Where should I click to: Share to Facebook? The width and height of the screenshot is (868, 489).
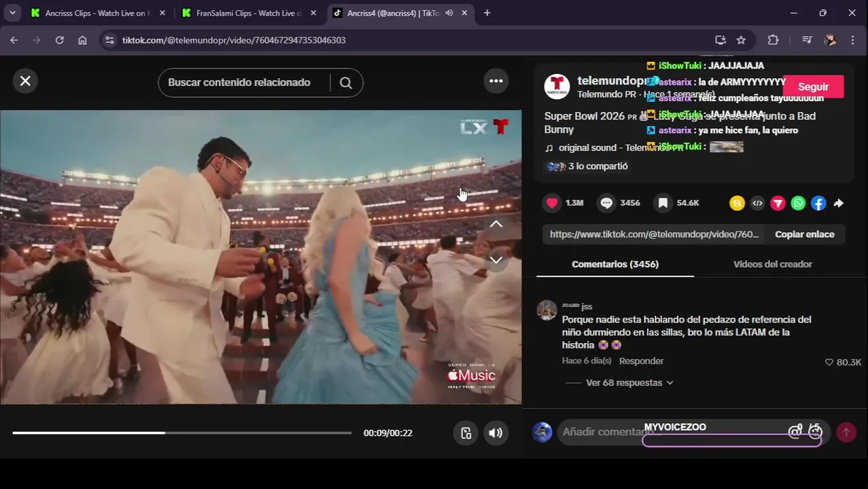818,203
